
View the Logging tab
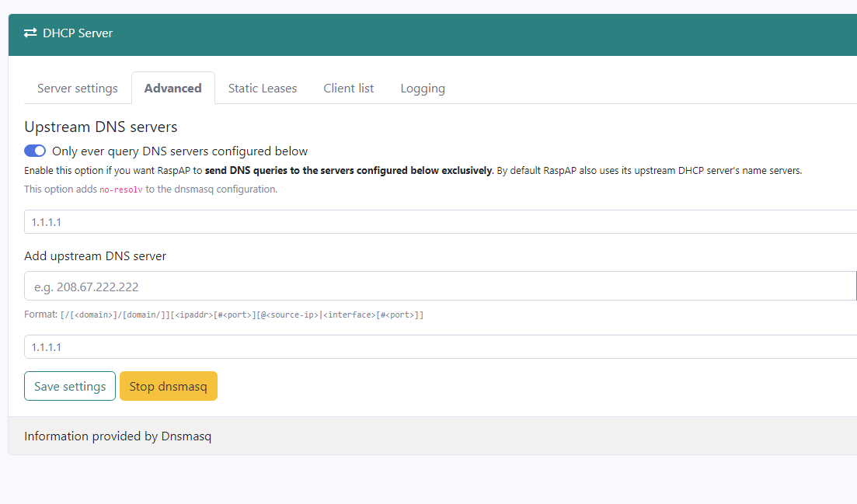point(423,88)
